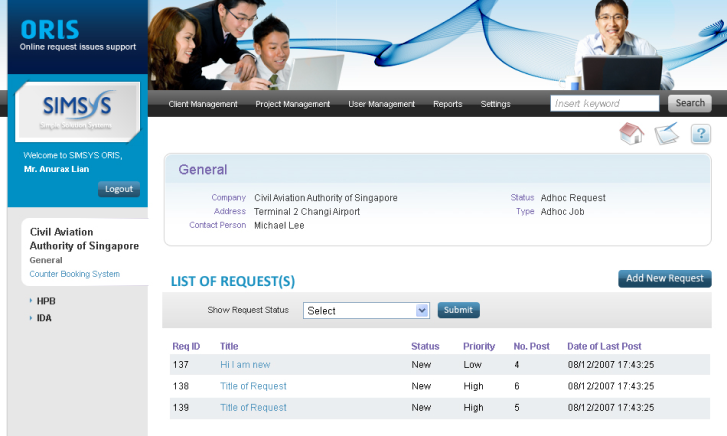Expand the IDA client item

coord(44,318)
